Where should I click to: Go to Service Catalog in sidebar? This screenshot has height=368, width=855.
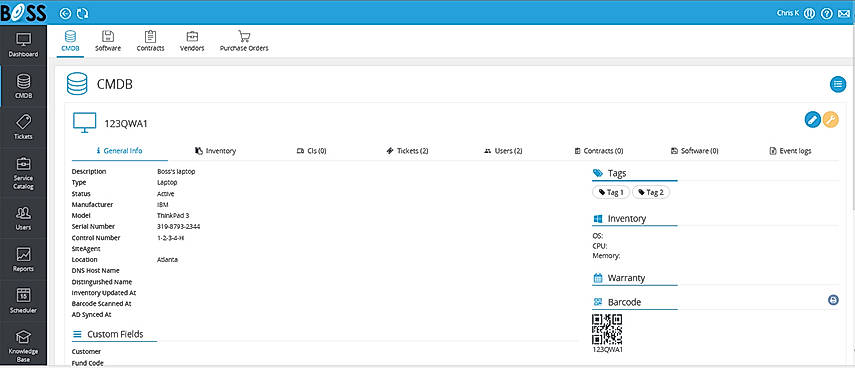tap(23, 173)
